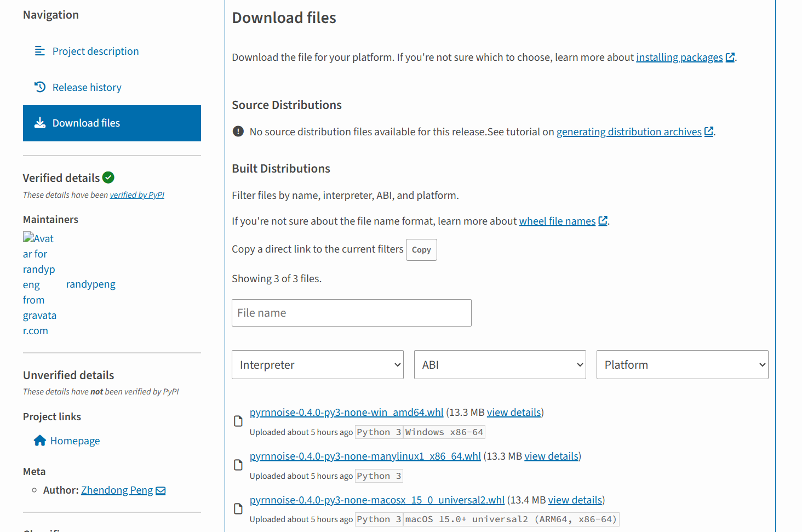This screenshot has height=532, width=802.
Task: Click the Copy filters link button
Action: coord(421,250)
